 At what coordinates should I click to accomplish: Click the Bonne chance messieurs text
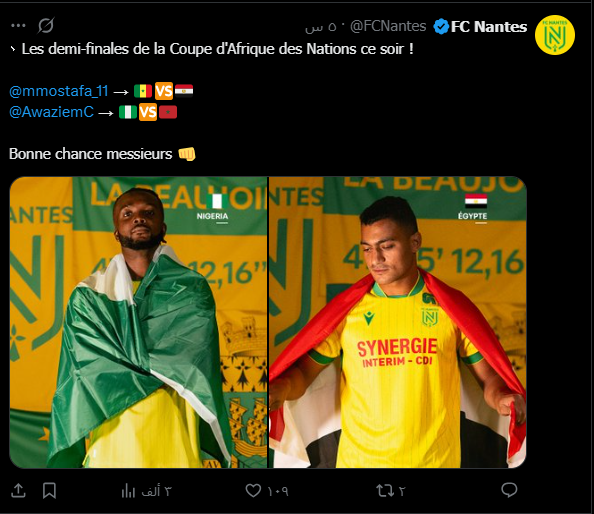click(x=90, y=154)
